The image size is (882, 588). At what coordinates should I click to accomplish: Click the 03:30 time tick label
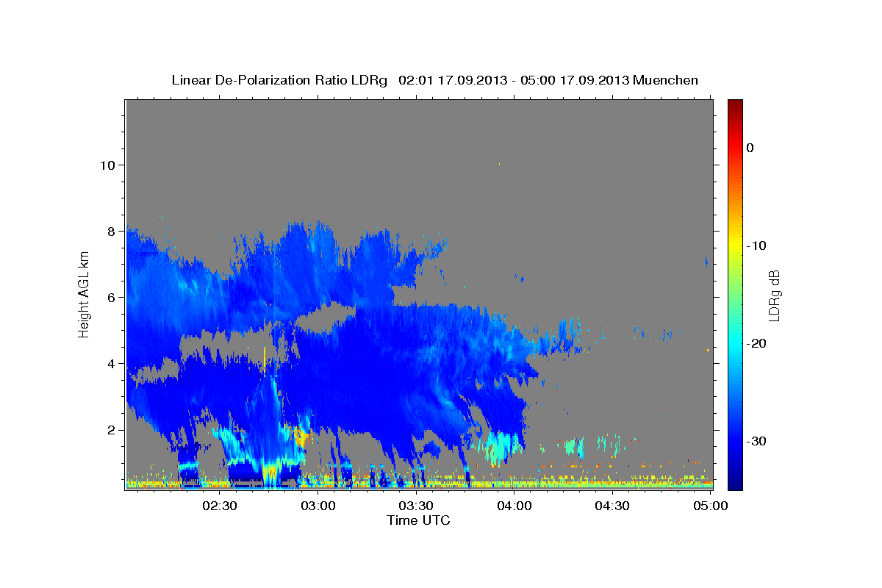click(416, 506)
